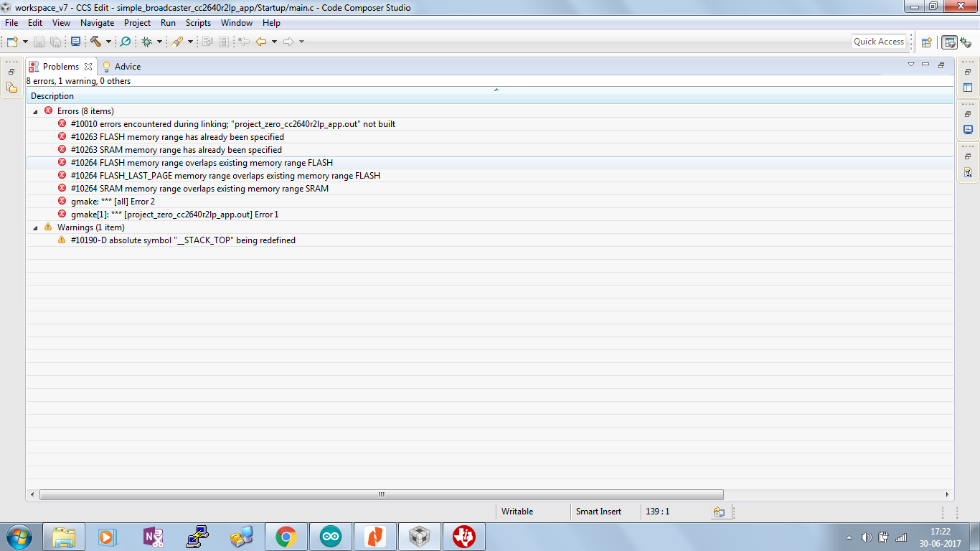Collapse the Errors (8 items) group
Screen dimensions: 980x551
(34, 111)
